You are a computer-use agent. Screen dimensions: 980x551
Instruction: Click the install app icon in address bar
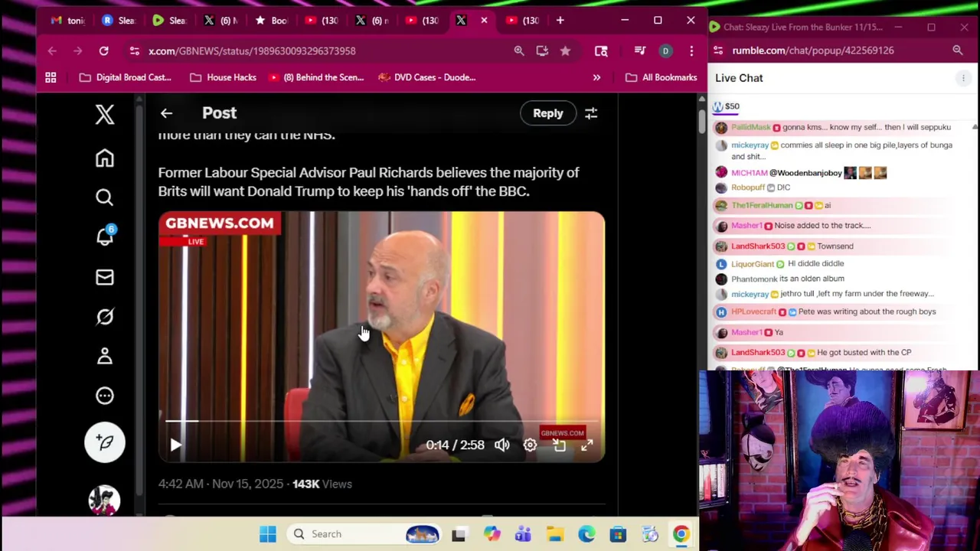click(542, 51)
